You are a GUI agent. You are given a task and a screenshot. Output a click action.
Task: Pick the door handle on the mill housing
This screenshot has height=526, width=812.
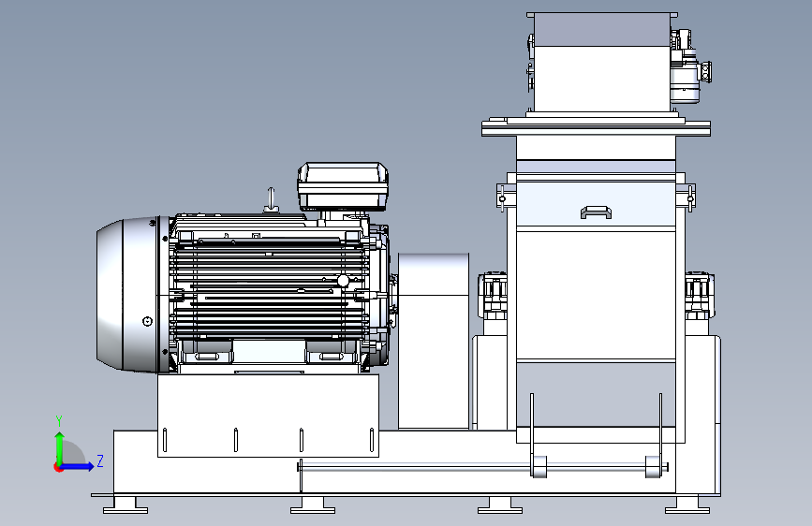[x=596, y=212]
